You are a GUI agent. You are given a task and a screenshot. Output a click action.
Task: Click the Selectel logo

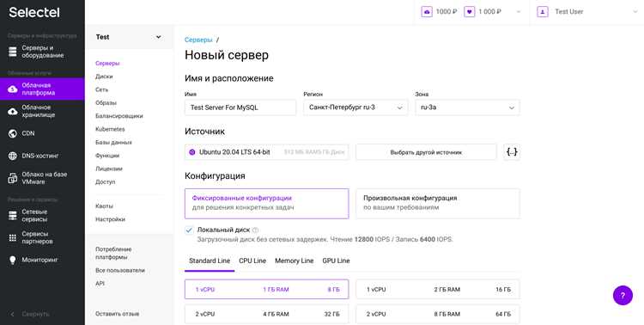click(x=34, y=12)
